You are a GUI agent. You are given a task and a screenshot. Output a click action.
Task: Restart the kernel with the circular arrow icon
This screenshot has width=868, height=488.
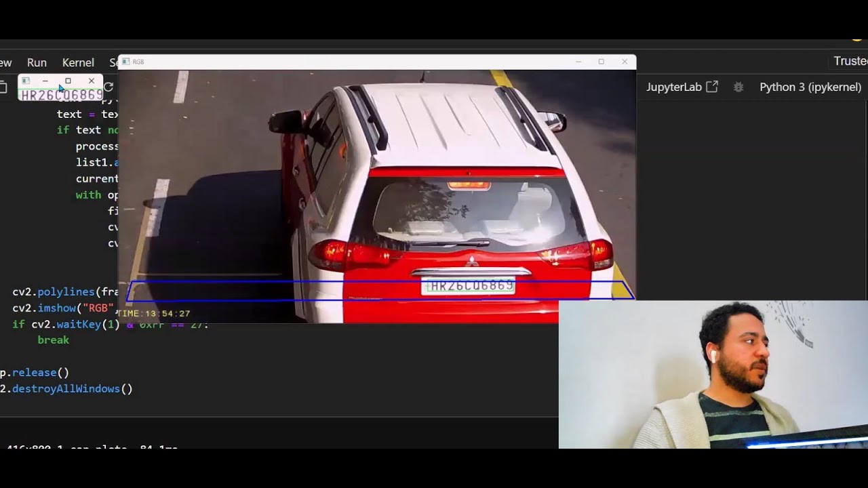point(108,87)
